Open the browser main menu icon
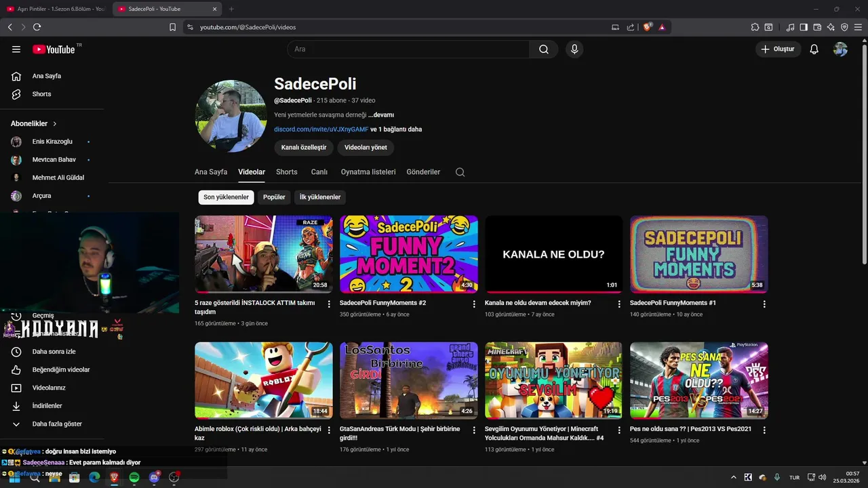The height and width of the screenshot is (488, 868). click(x=859, y=27)
